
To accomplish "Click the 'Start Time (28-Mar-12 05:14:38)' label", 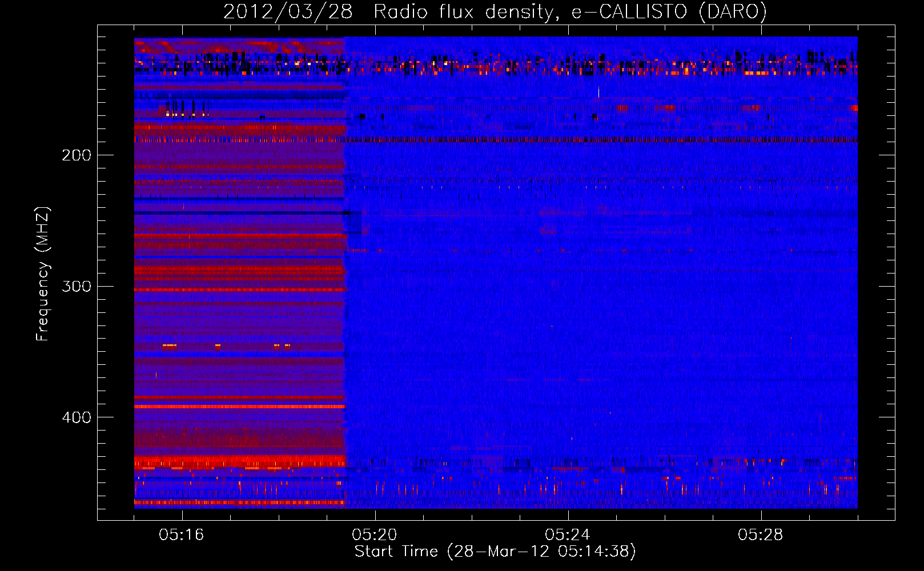I will (x=495, y=552).
